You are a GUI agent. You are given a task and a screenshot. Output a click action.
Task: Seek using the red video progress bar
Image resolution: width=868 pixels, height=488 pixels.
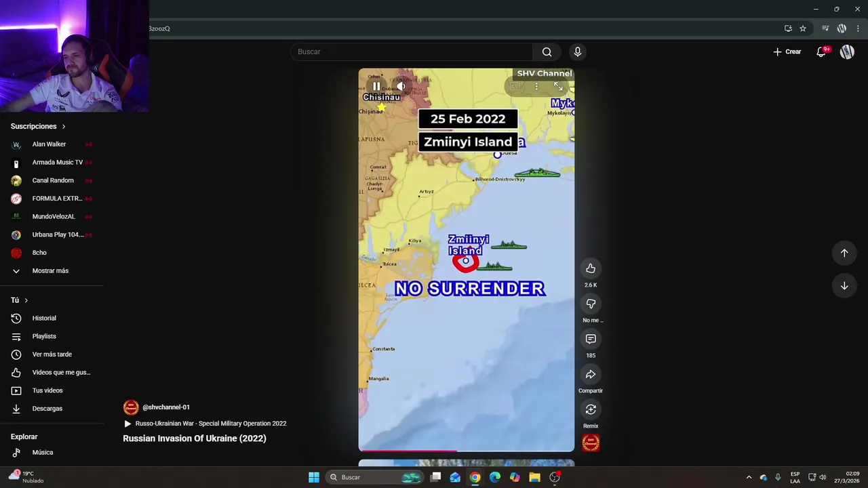pyautogui.click(x=467, y=450)
